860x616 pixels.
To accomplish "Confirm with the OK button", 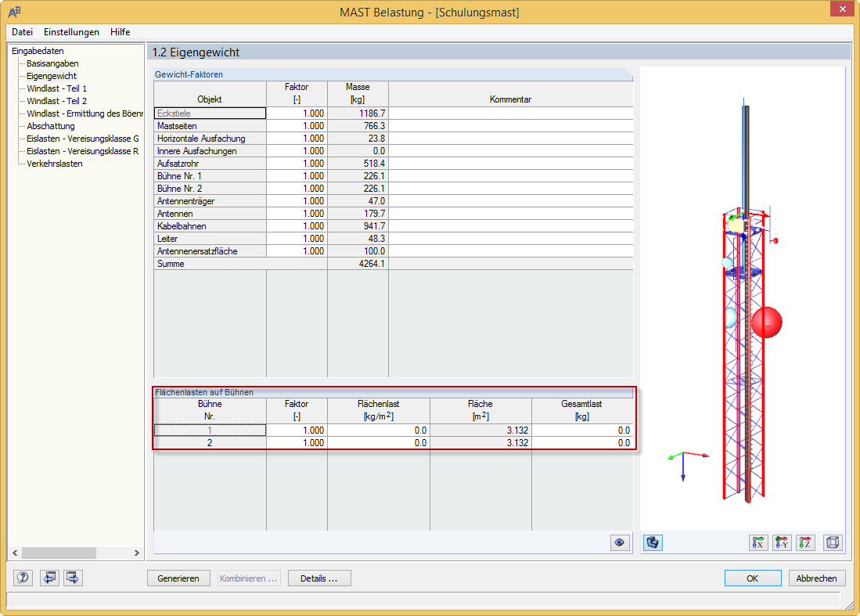I will [x=753, y=578].
